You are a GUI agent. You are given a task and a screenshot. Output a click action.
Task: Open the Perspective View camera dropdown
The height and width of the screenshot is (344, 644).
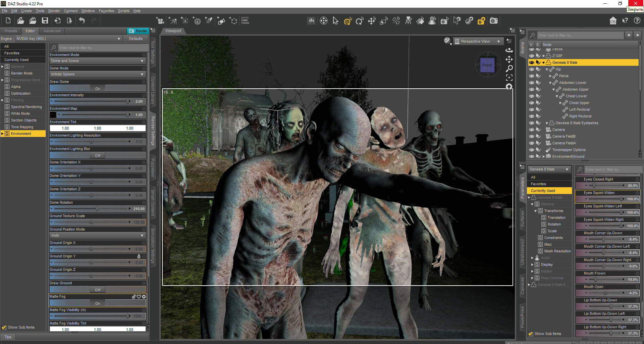(479, 41)
